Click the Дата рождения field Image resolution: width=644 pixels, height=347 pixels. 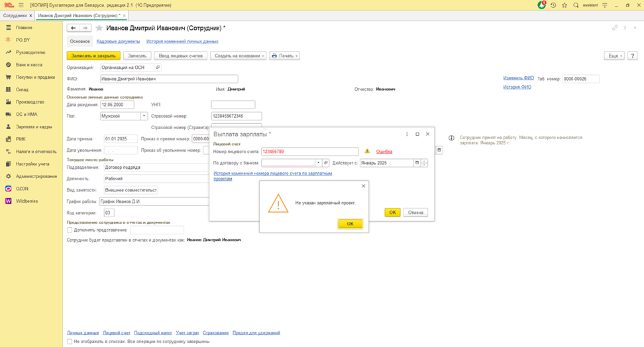click(117, 105)
